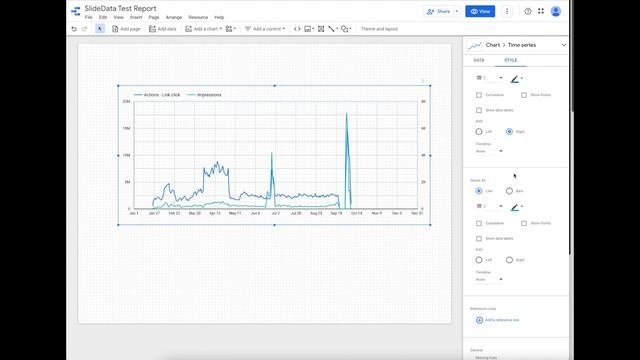Open the Add a chart dropdown
This screenshot has height=360, width=640.
[203, 29]
